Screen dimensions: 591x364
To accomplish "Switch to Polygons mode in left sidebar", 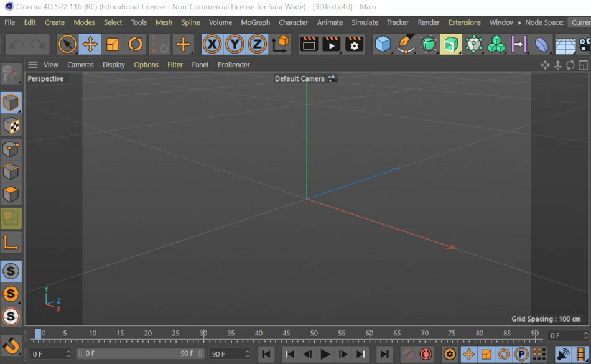I will [x=11, y=195].
